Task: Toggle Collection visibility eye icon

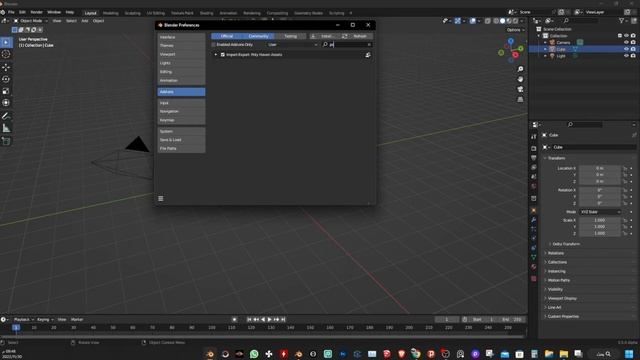Action: (626, 36)
